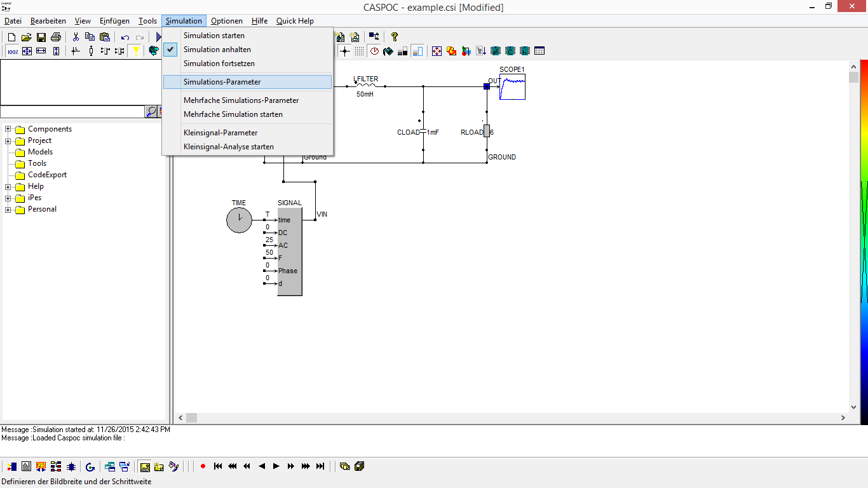Open Mehrfache Simulations-Parameter
The image size is (868, 488).
pyautogui.click(x=248, y=100)
